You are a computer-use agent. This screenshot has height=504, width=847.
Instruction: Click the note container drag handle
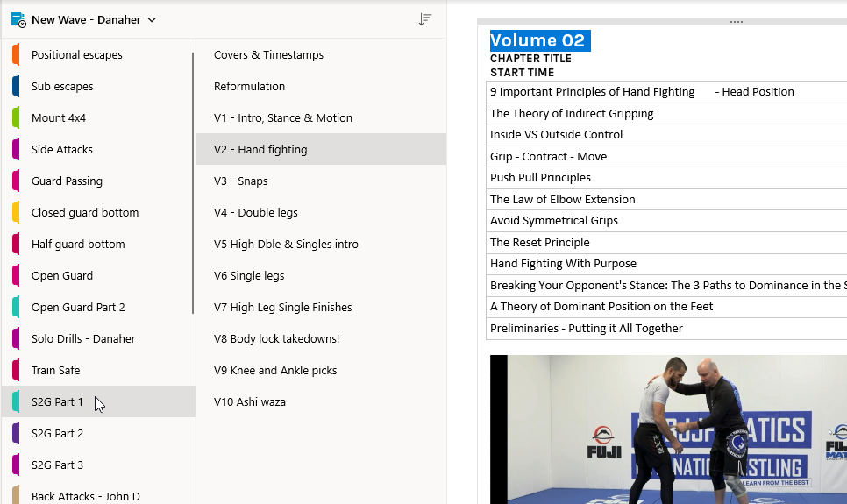[x=736, y=22]
